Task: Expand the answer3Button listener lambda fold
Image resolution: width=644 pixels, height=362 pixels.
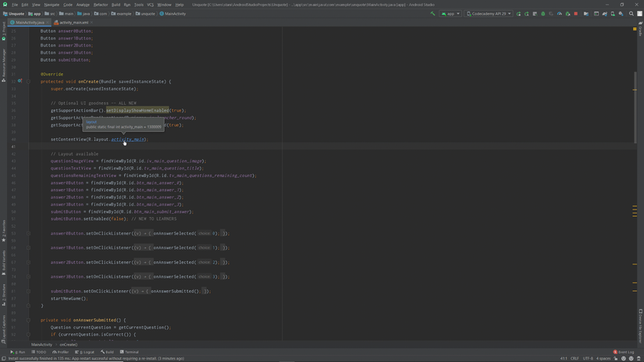Action: pyautogui.click(x=28, y=277)
